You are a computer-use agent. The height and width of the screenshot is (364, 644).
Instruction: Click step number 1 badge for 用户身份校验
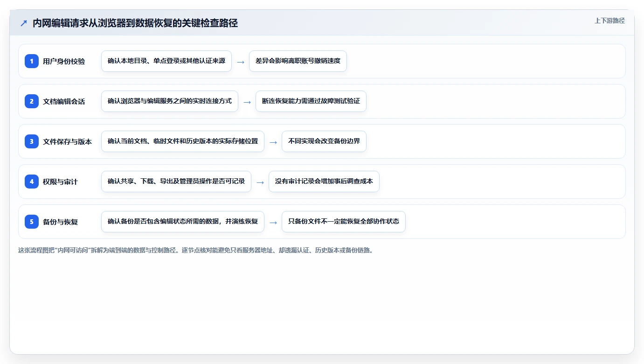tap(32, 61)
